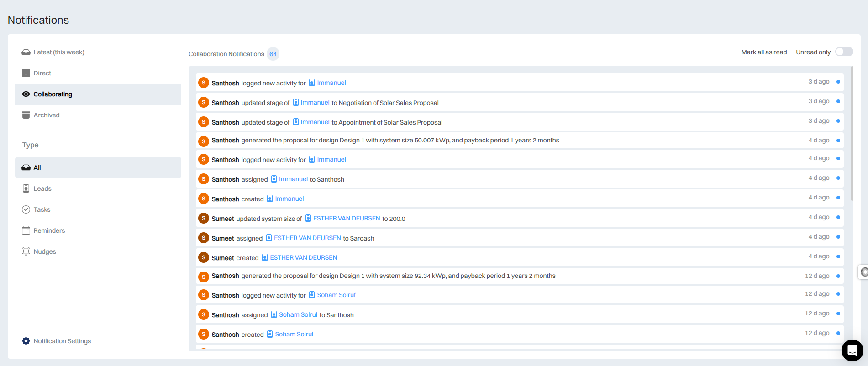
Task: Open Immanuel link in Appointment stage row
Action: 315,122
